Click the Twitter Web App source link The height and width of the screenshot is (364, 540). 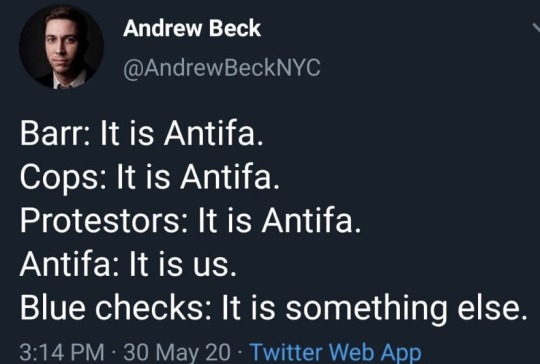coord(336,352)
